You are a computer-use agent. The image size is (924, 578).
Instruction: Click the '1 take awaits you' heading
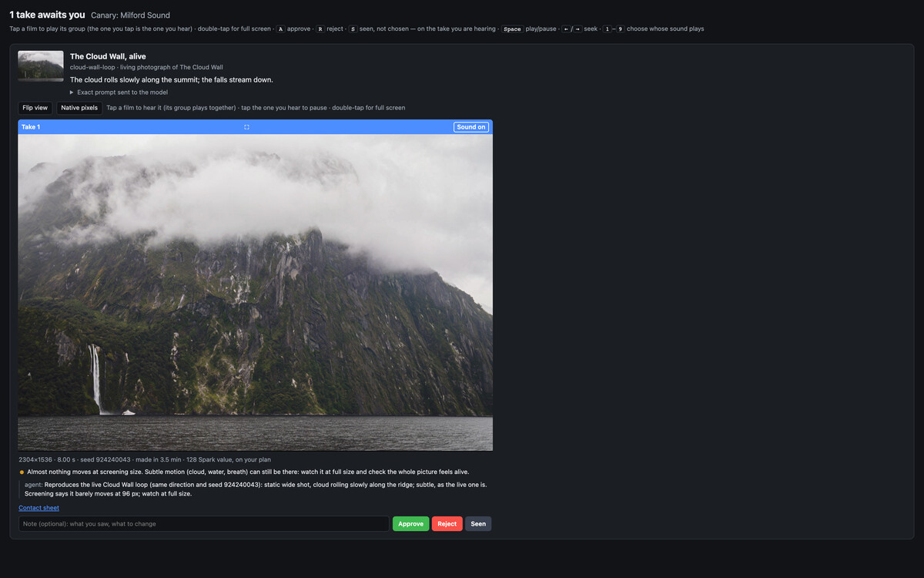47,15
